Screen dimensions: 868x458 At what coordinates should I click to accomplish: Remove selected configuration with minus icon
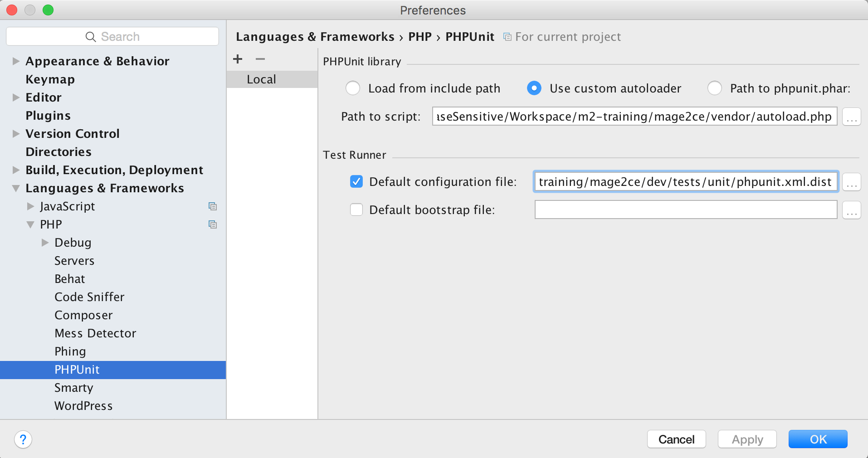(x=260, y=59)
